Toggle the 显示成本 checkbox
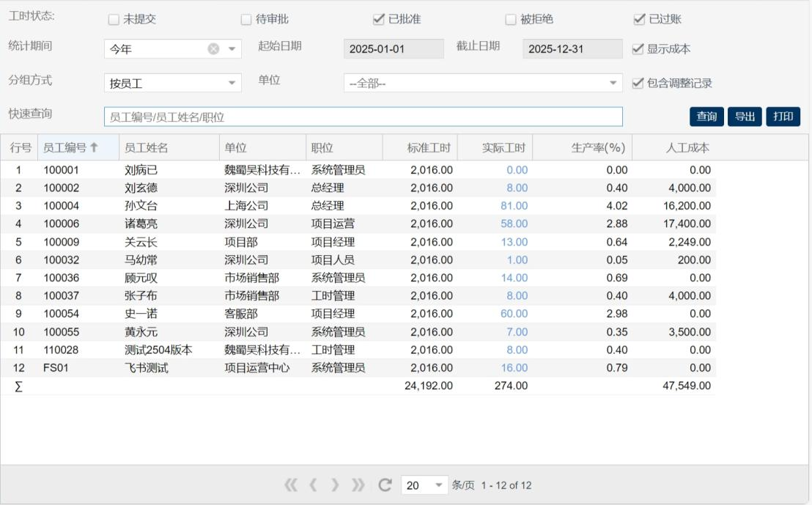 coord(638,49)
